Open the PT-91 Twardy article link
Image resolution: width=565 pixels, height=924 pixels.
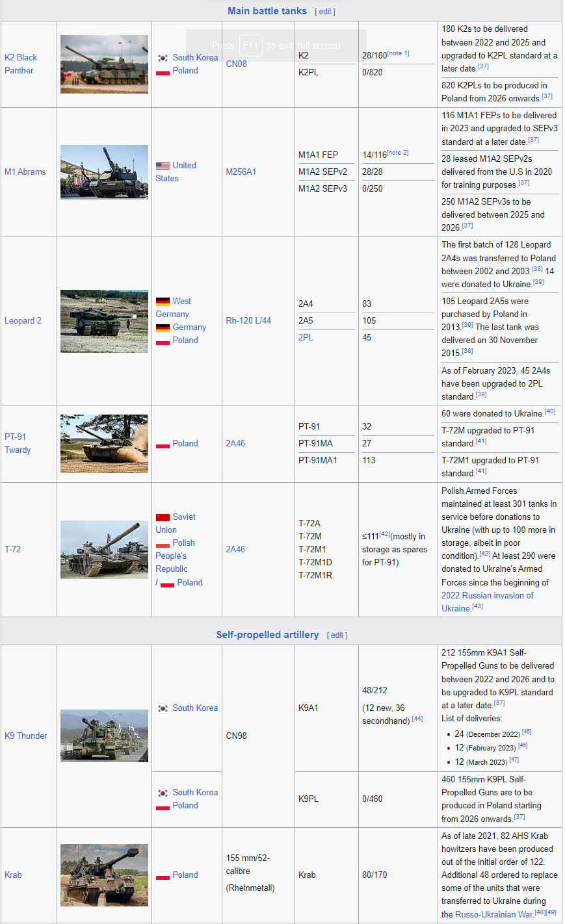click(18, 443)
